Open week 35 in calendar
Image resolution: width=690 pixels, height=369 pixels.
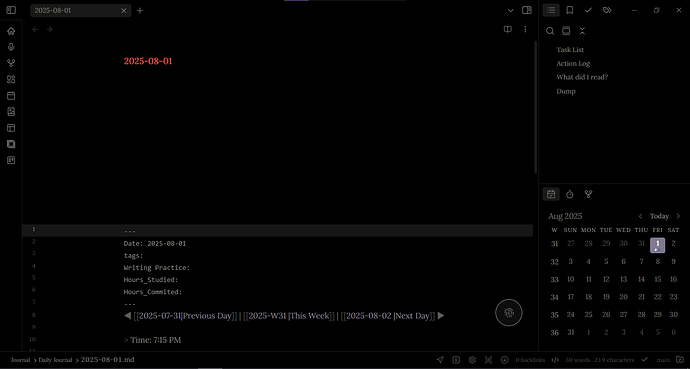click(x=554, y=315)
